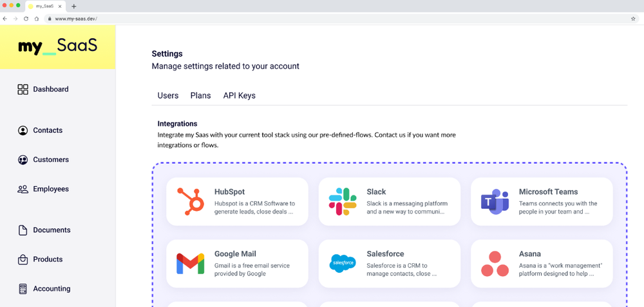Open the Microsoft Teams card title
The image size is (644, 307).
point(548,192)
